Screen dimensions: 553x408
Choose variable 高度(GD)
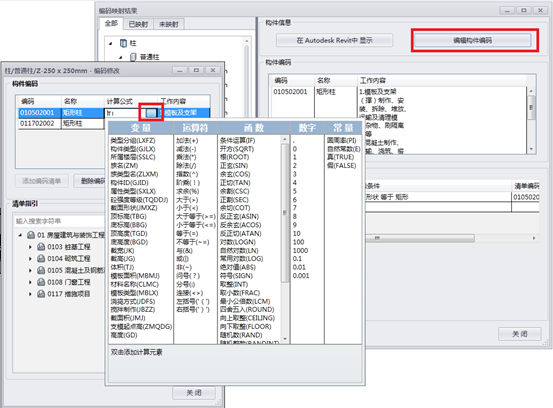pos(123,335)
